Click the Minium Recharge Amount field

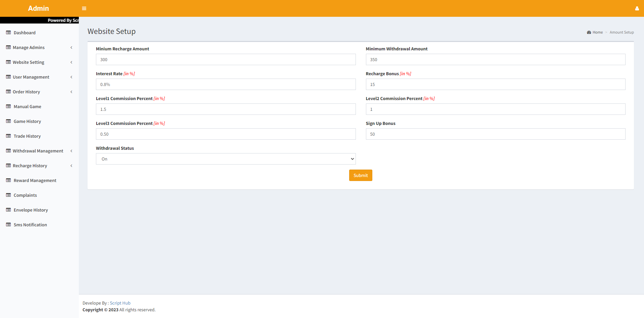[225, 59]
